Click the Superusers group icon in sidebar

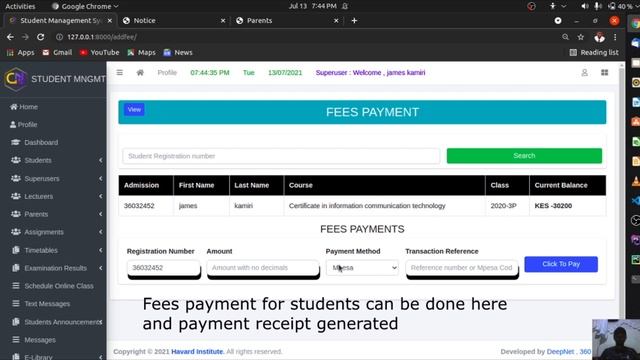pyautogui.click(x=16, y=178)
